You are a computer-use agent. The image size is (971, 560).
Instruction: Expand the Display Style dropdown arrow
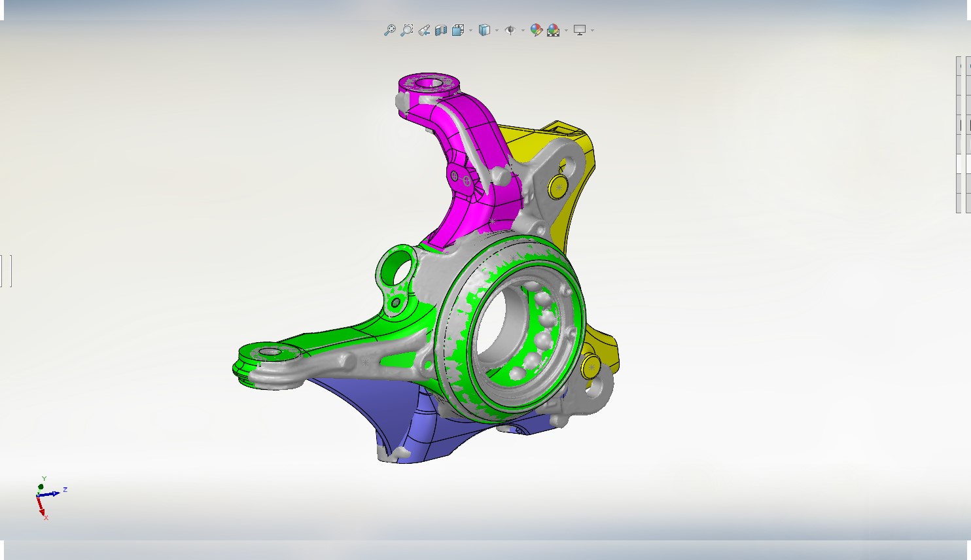497,30
